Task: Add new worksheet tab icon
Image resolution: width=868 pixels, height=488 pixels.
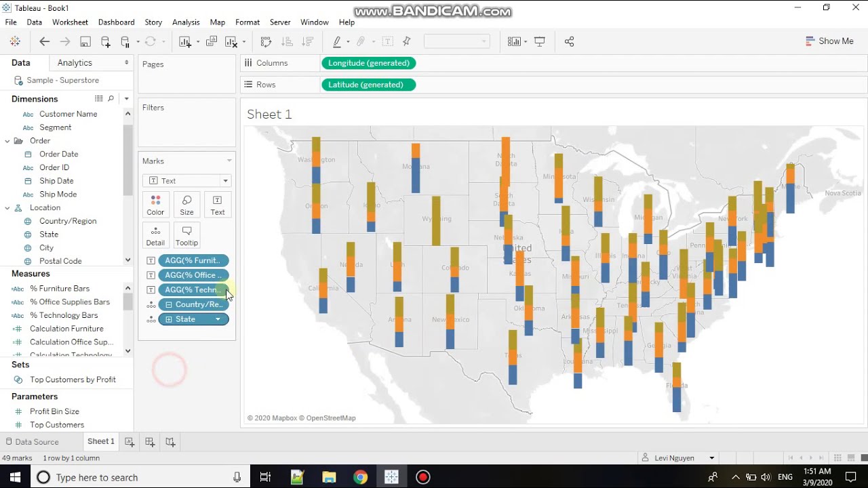Action: point(130,442)
